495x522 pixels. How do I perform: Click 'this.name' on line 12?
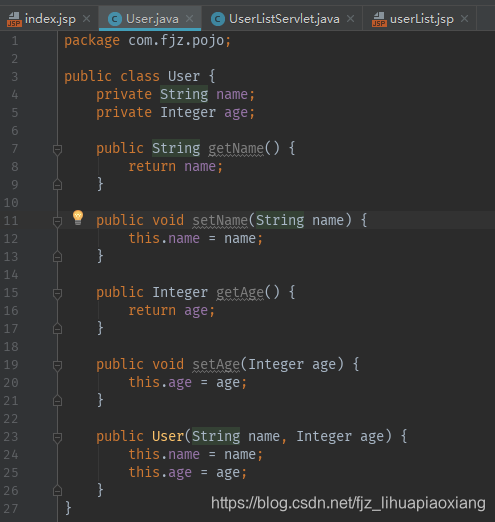tap(164, 238)
